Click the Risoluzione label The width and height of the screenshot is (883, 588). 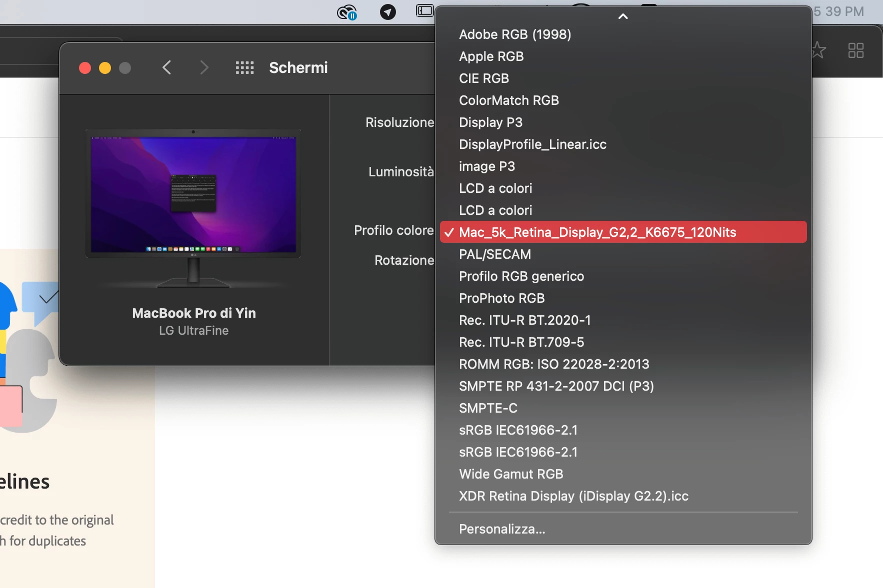tap(400, 122)
